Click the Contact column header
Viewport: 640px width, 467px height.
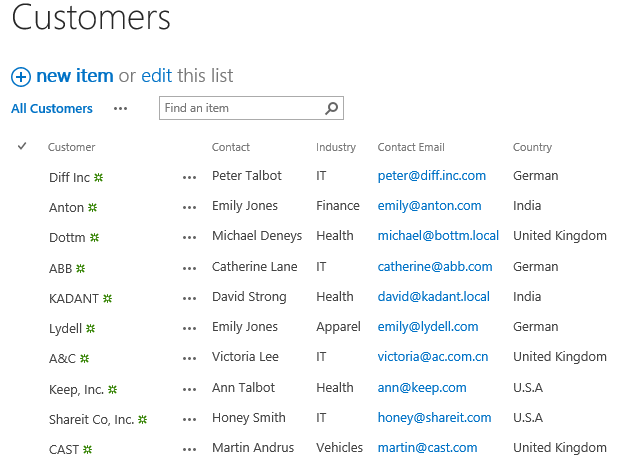pos(231,147)
